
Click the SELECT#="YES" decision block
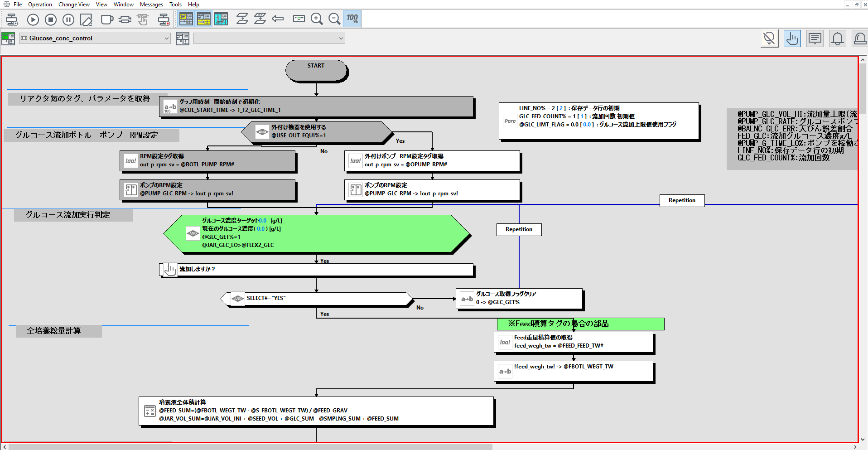[316, 299]
